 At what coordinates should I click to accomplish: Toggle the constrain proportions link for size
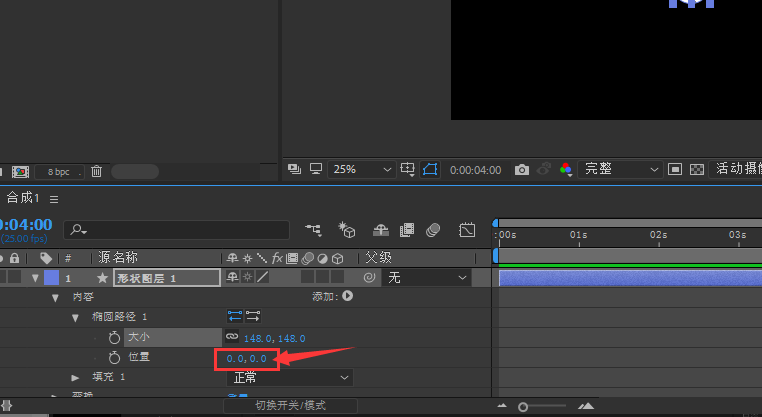[232, 338]
